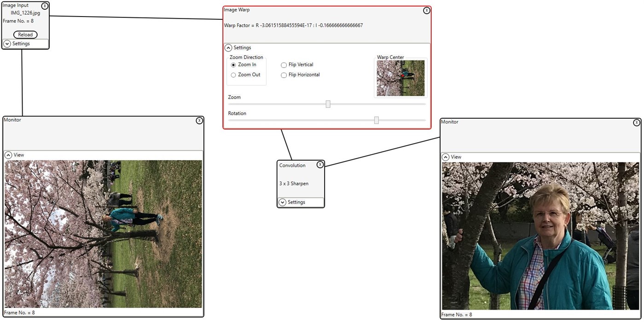Click Frame No. = 8 under the left Monitor
Viewport: 644px width, 322px height.
click(x=19, y=313)
